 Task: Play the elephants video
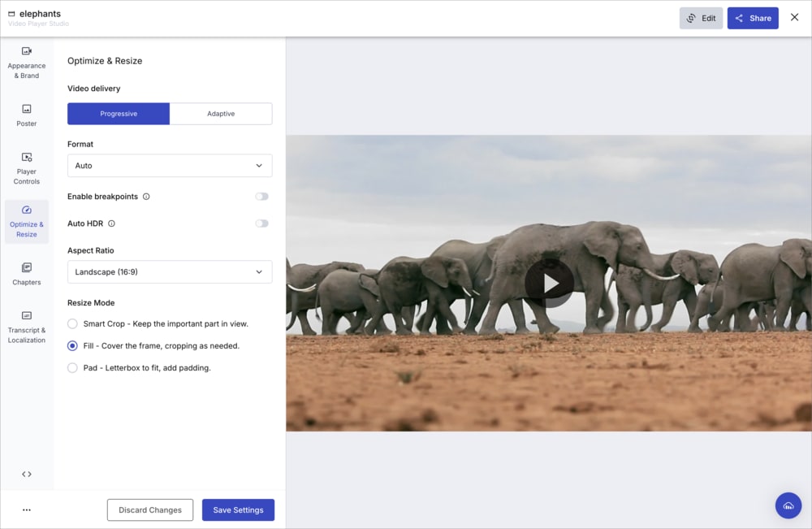click(x=549, y=284)
